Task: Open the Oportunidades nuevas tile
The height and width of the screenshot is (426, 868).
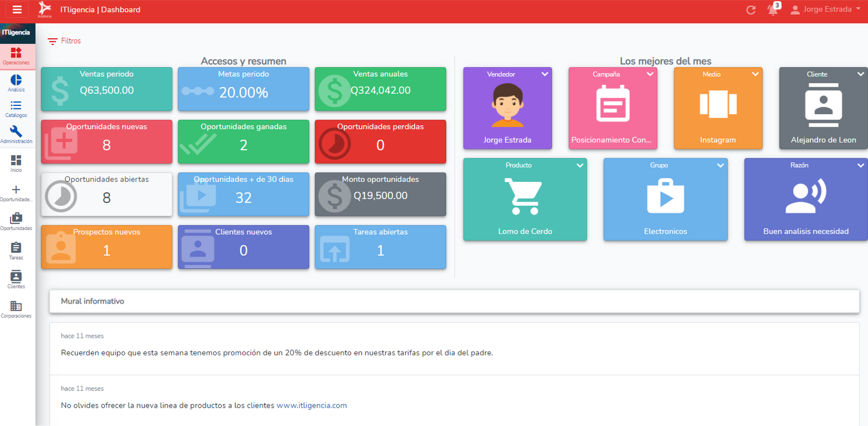Action: (106, 141)
